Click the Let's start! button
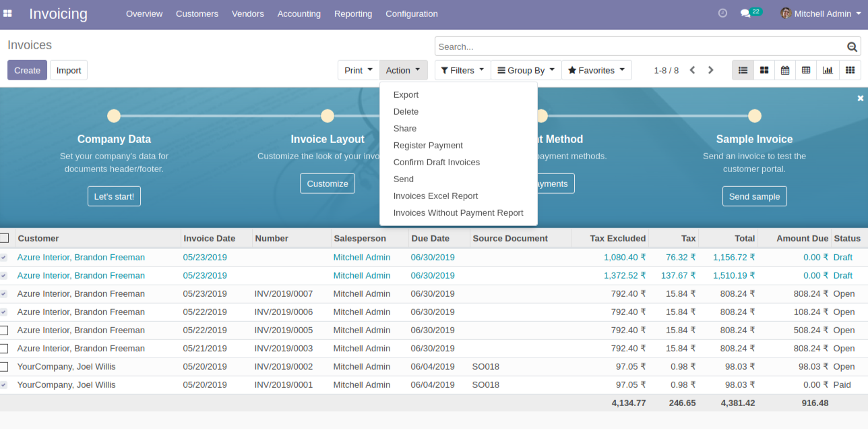This screenshot has height=429, width=868. click(x=114, y=196)
